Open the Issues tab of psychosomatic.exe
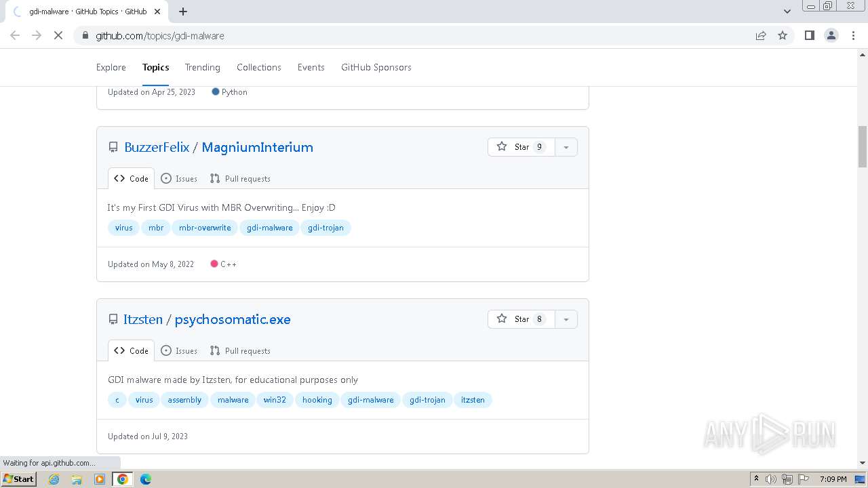The image size is (868, 488). tap(179, 350)
